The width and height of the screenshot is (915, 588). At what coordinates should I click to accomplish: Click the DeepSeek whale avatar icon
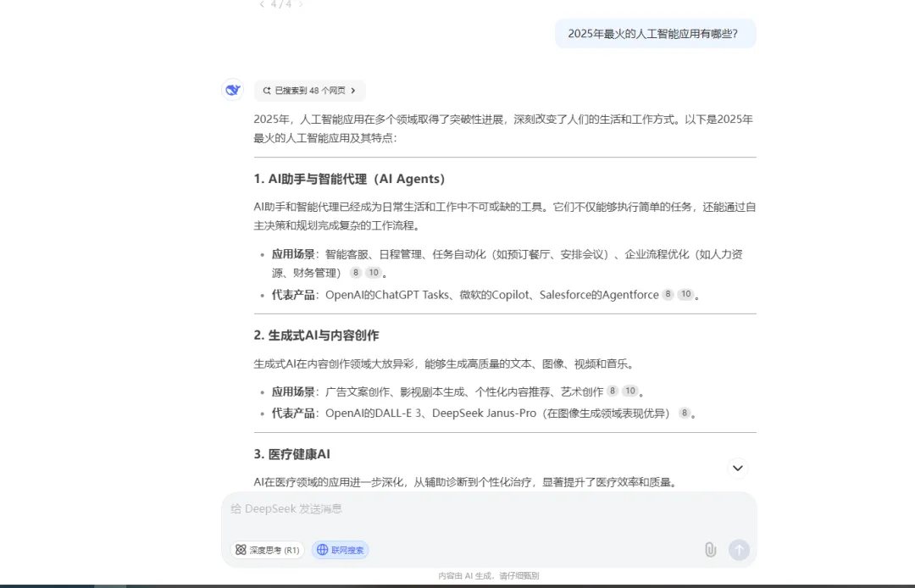click(232, 90)
